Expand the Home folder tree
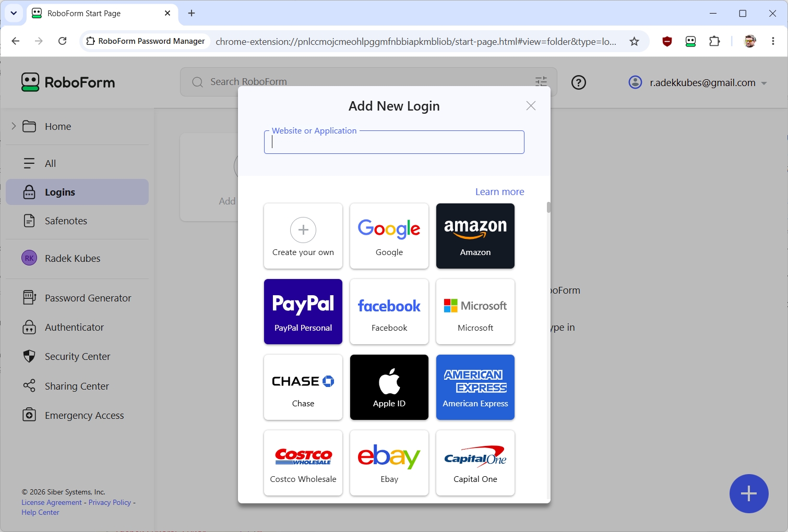This screenshot has height=532, width=788. coord(14,126)
